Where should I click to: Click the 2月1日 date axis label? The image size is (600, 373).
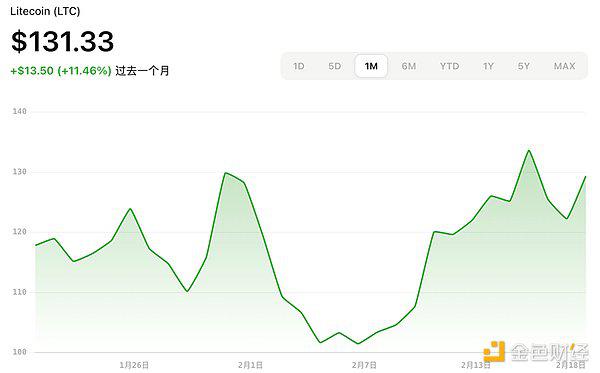click(x=250, y=365)
